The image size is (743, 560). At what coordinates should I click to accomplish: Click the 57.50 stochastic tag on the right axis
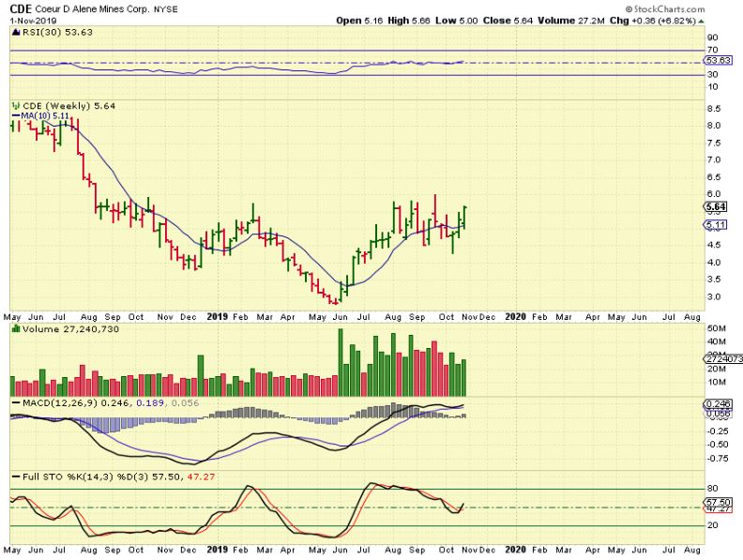pos(719,502)
